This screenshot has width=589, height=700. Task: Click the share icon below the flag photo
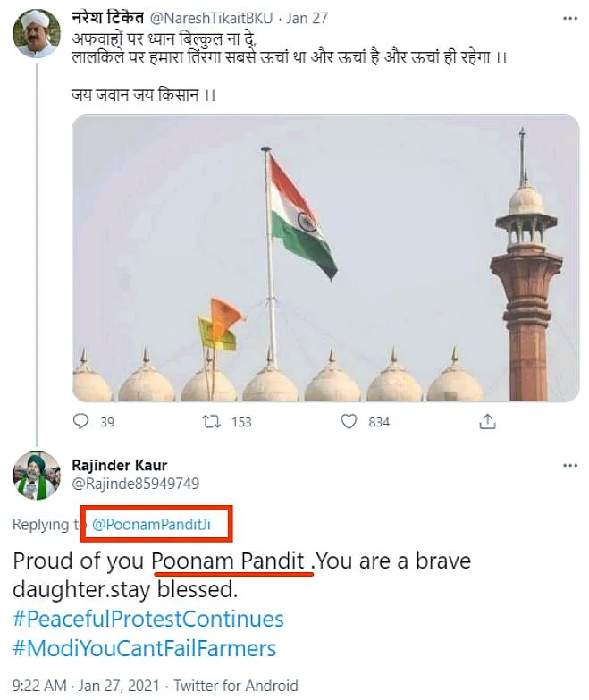tap(487, 421)
